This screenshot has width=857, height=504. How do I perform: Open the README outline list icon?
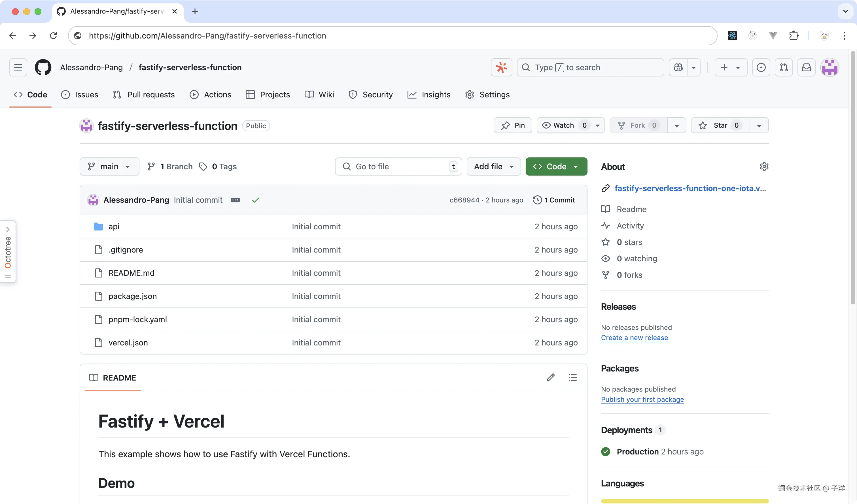pos(573,377)
